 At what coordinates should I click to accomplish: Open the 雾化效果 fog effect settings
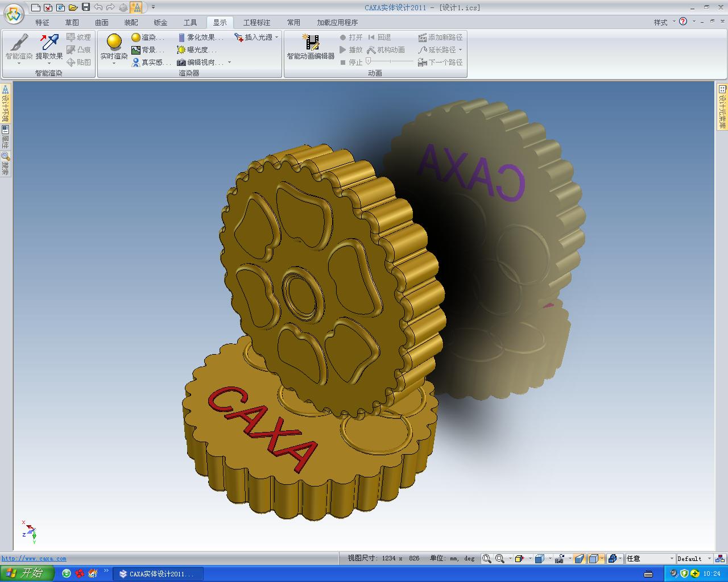coord(200,38)
